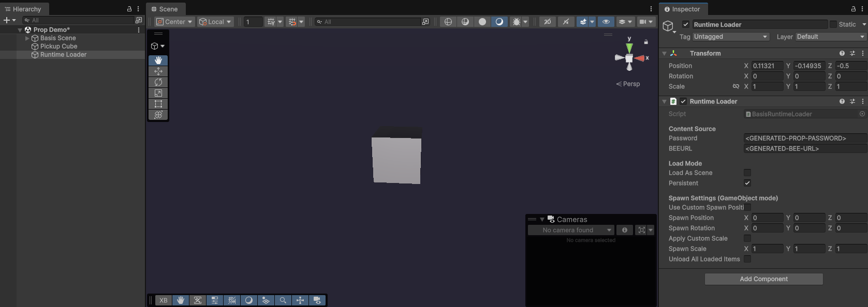Click the grid-slash icon in bottom overlay bar

(232, 300)
